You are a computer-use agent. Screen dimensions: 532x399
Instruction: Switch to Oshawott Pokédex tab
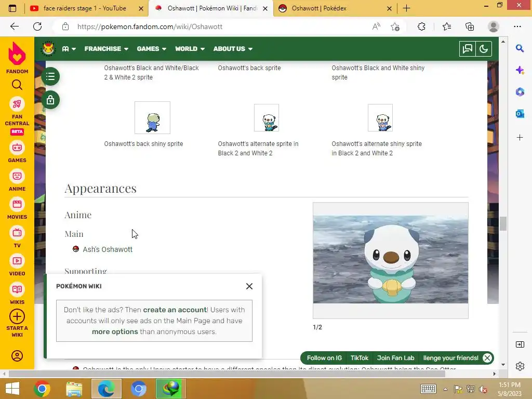318,8
